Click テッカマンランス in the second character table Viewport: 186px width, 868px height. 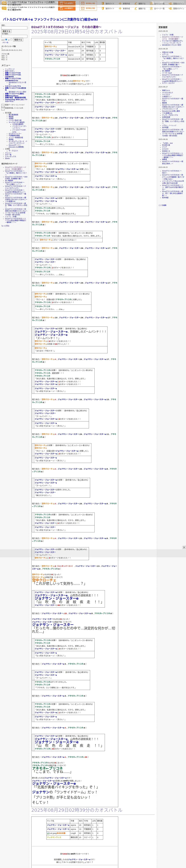tap(54, 837)
